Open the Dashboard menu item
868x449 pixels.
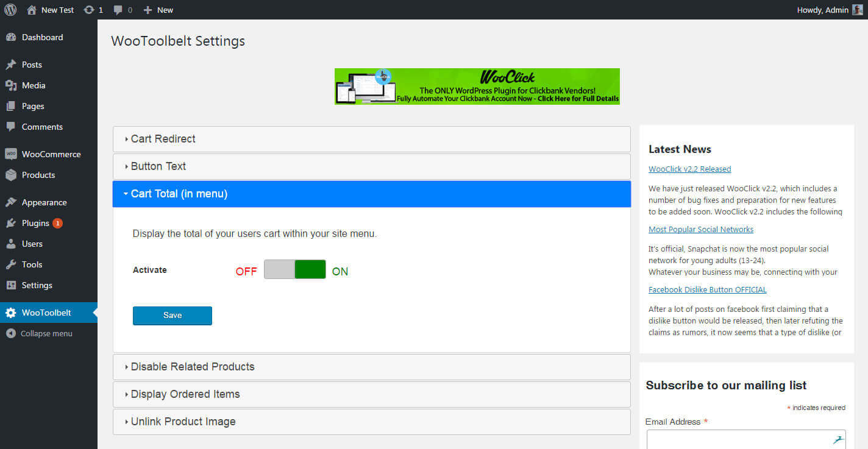(x=49, y=37)
